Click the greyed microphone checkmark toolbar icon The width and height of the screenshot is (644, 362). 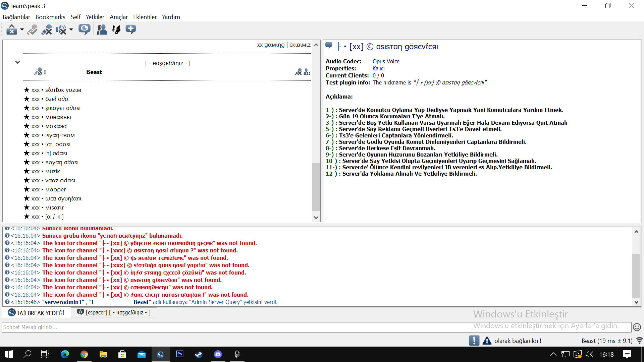[33, 29]
